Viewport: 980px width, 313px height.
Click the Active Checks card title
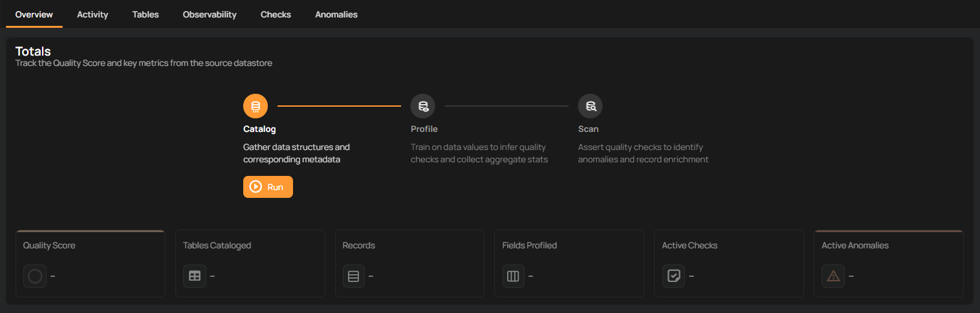[x=690, y=245]
